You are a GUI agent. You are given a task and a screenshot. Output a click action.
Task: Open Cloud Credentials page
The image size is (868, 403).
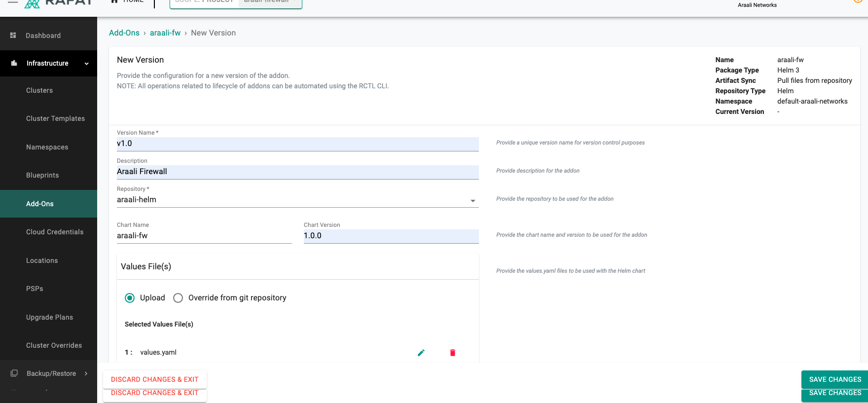[x=55, y=232]
